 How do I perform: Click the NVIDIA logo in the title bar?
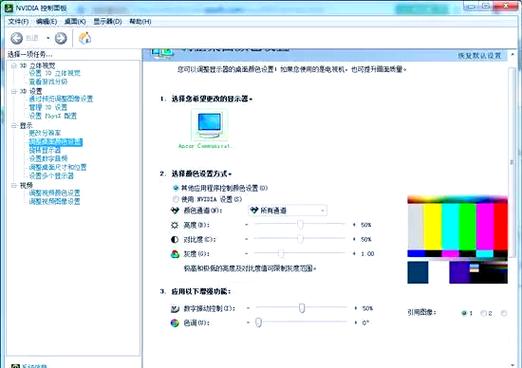9,8
